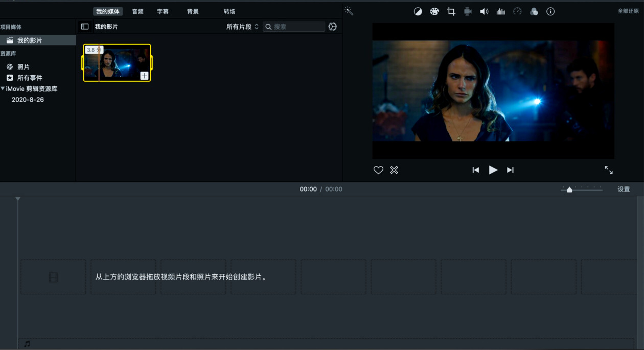Open the noise reduction equalizer icon
Image resolution: width=644 pixels, height=350 pixels.
500,11
